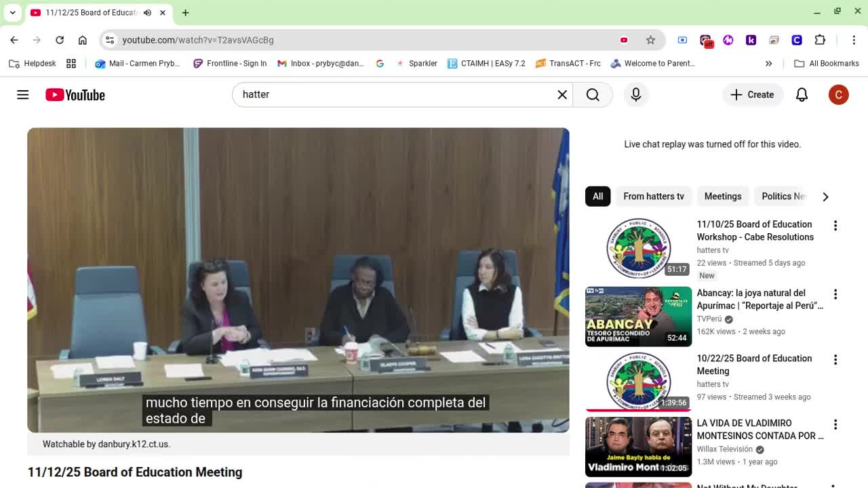This screenshot has width=868, height=488.
Task: Search with your voice using the microphone icon
Action: 635,95
